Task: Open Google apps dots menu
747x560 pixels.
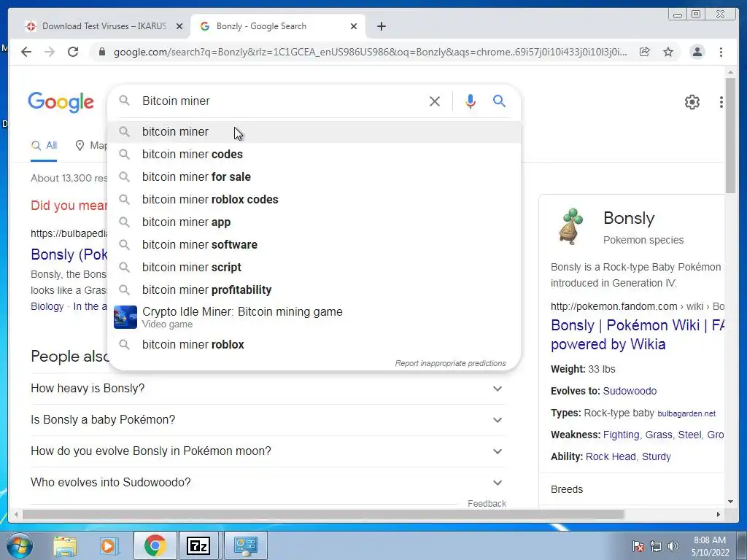Action: tap(721, 102)
